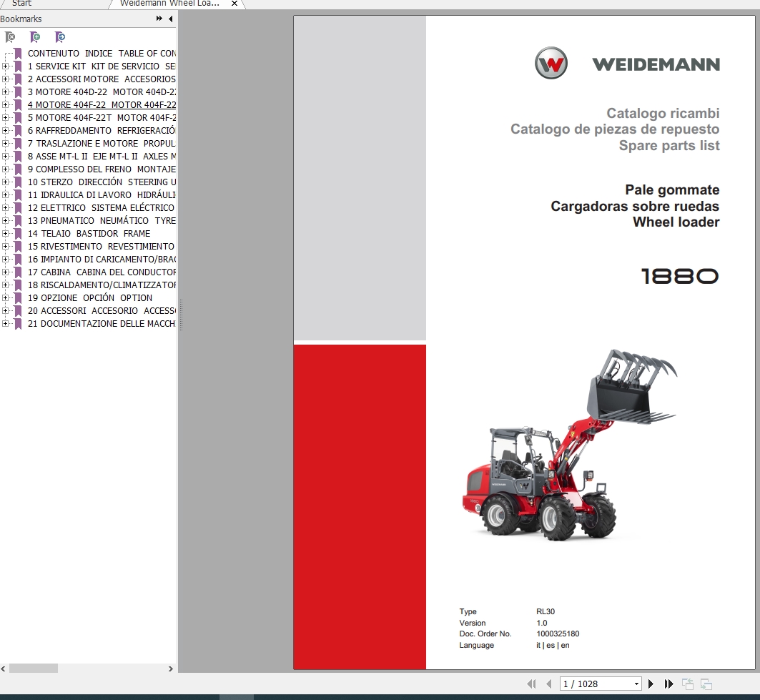Click the delete bookmark icon
The image size is (760, 700).
point(10,37)
